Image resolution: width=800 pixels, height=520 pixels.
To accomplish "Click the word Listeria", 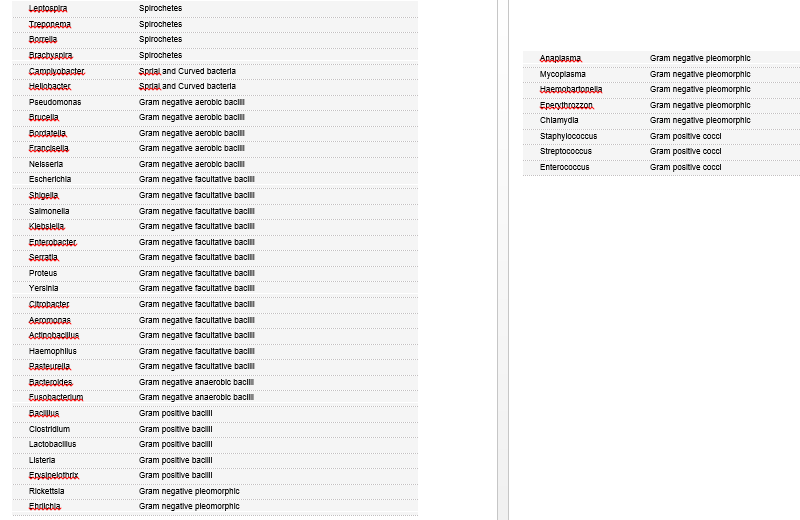I will tap(43, 460).
